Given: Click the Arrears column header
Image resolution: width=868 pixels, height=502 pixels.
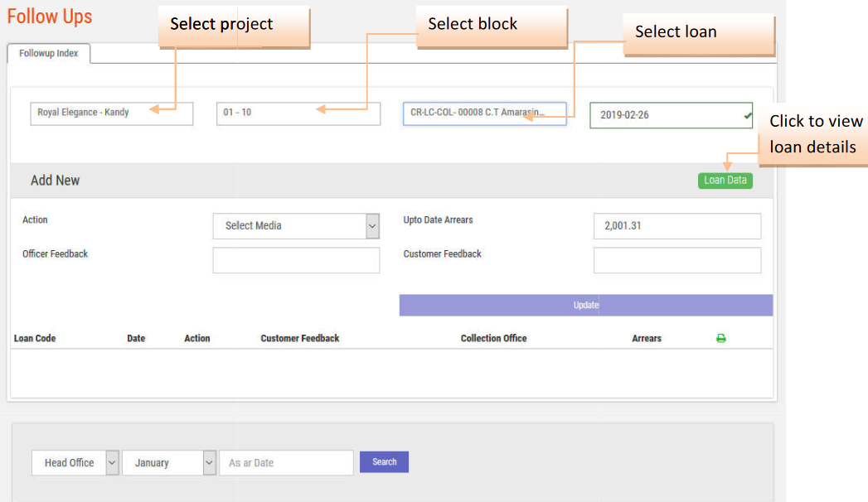Looking at the screenshot, I should pos(647,339).
